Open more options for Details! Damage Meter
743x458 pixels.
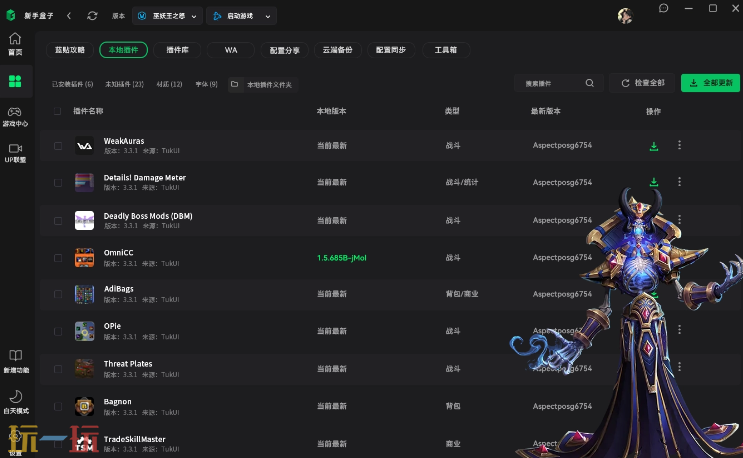(680, 181)
